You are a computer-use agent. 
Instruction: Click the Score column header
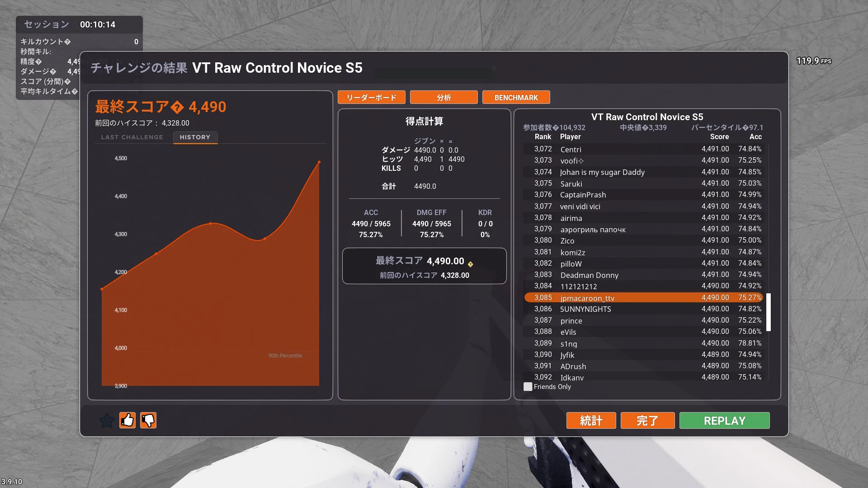click(x=719, y=137)
